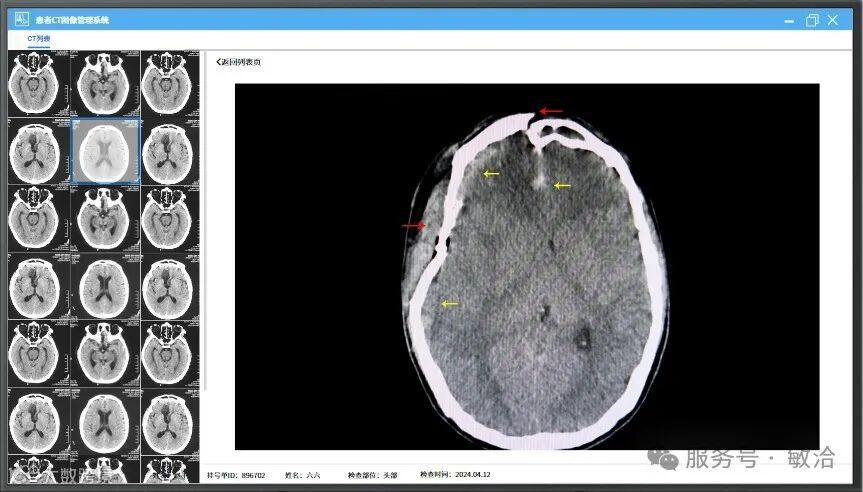
Task: Load the last thumbnail in the sixth row
Action: coord(170,422)
